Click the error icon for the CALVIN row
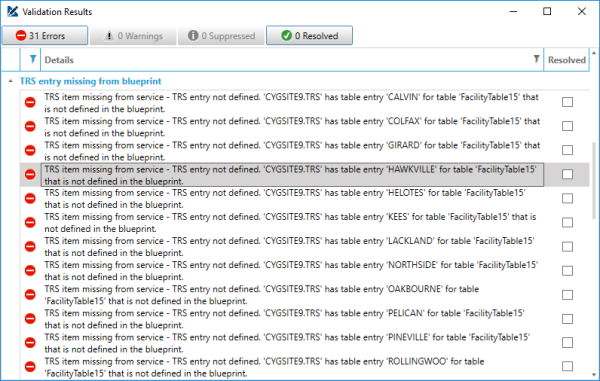Viewport: 600px width, 381px height. point(30,102)
